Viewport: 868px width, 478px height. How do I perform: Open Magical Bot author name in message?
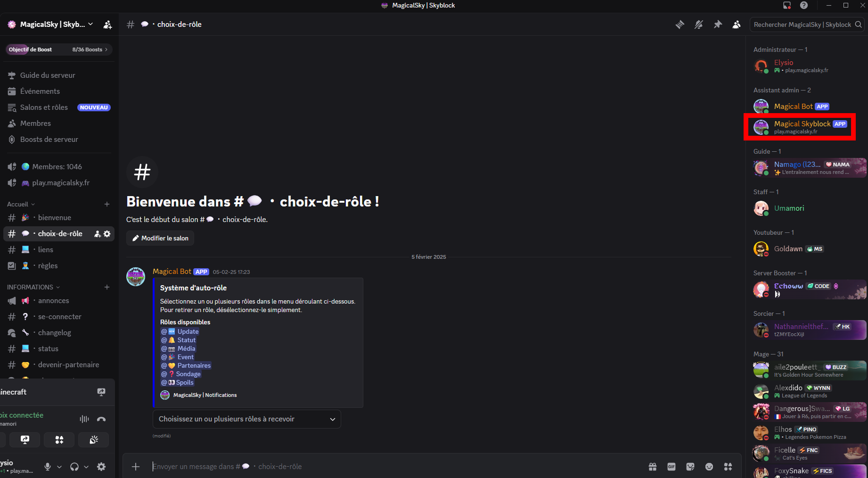point(172,272)
